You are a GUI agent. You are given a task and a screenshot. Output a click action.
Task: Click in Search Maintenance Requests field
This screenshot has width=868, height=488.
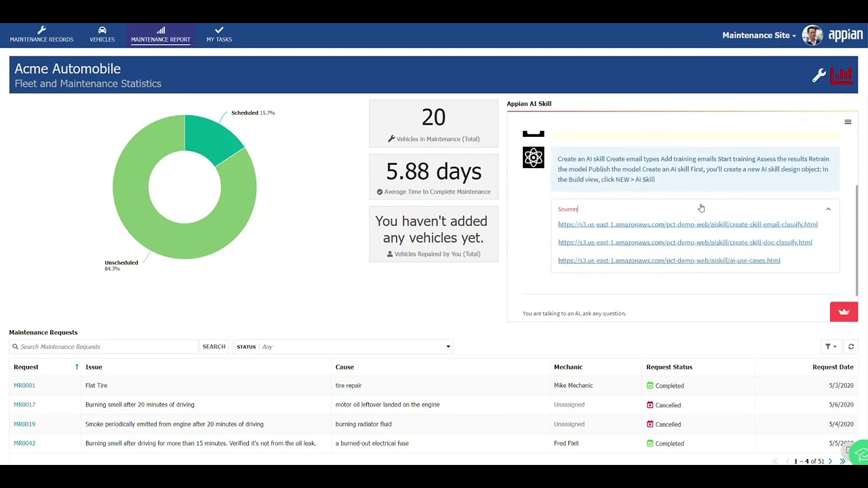coord(104,347)
